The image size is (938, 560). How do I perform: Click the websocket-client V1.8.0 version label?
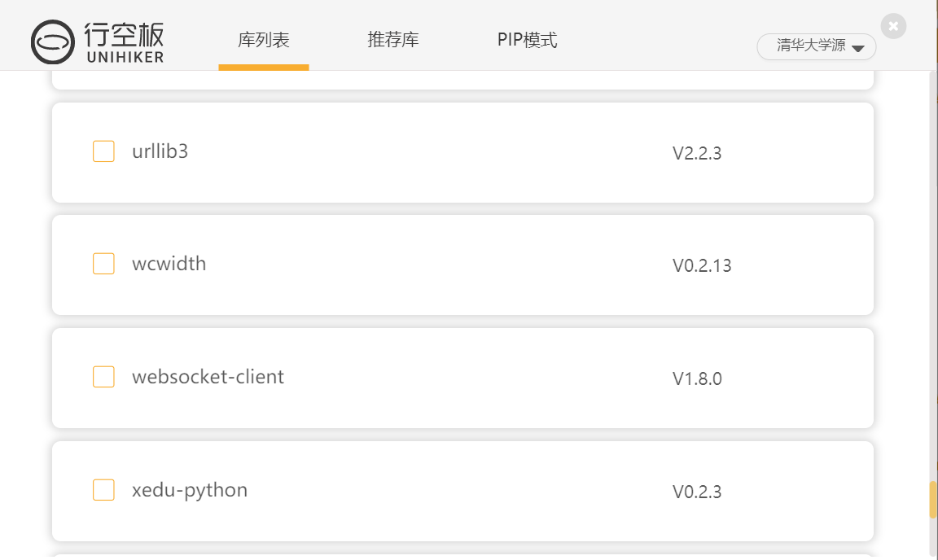(x=697, y=378)
